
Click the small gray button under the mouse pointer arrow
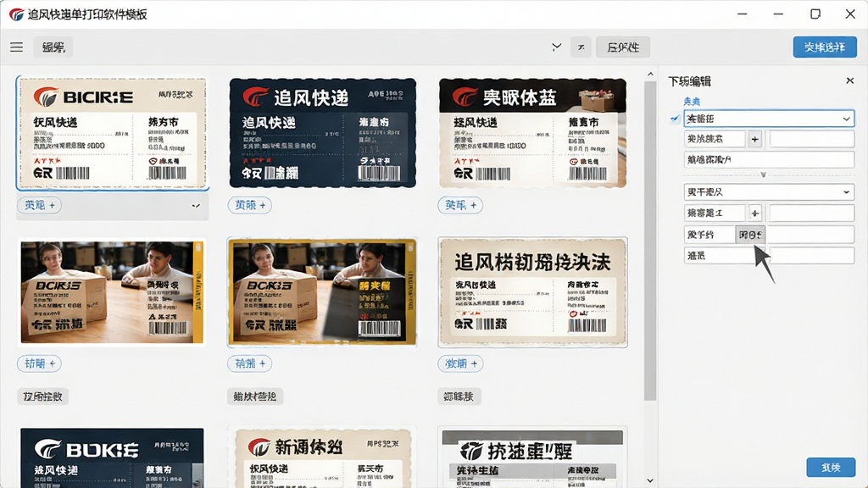coord(750,235)
